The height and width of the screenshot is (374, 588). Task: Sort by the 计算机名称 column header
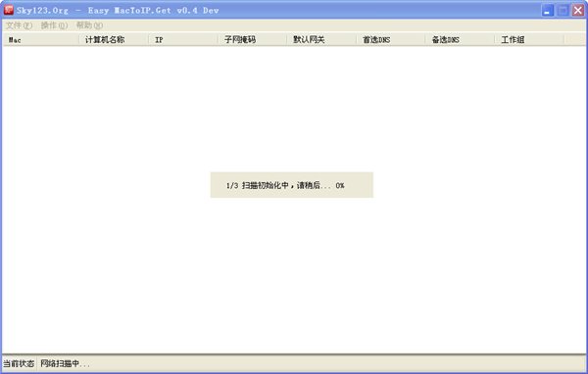(x=114, y=40)
